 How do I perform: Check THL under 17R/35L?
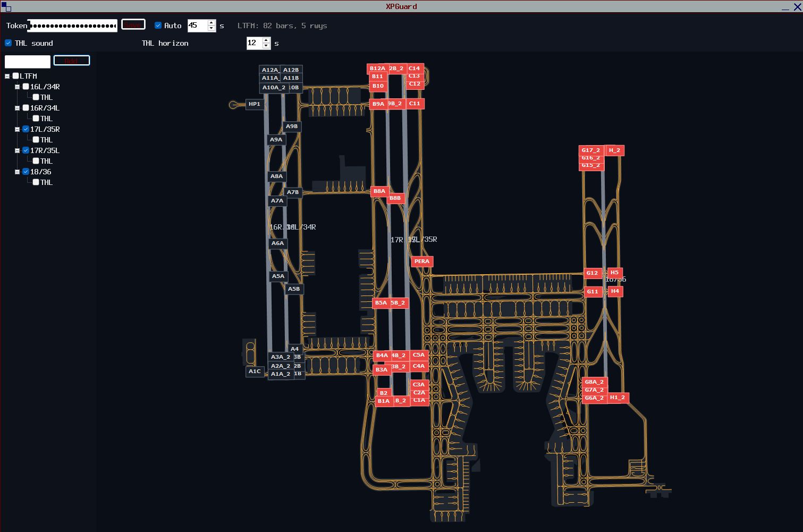coord(36,161)
